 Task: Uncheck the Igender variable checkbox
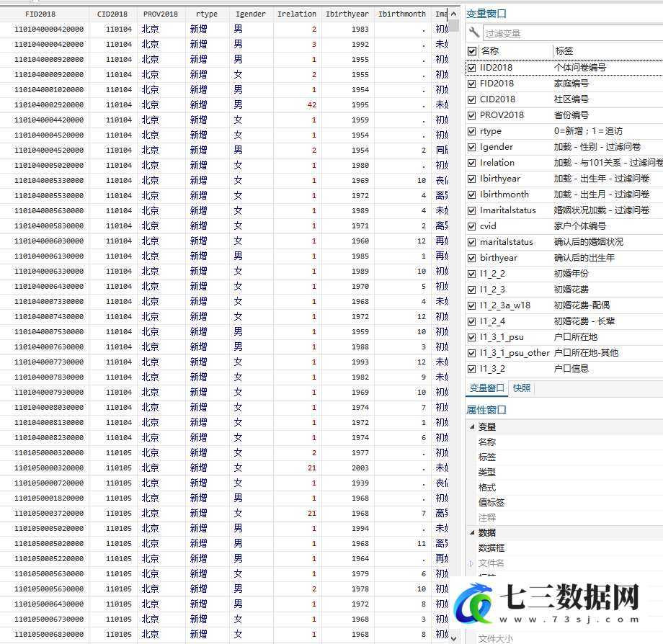pos(472,147)
